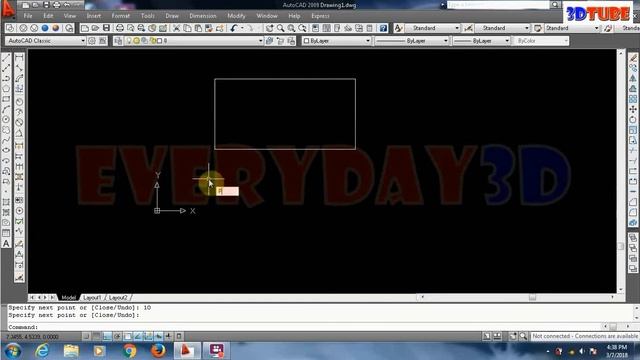Toggle Ortho mode in status bar
Image resolution: width=640 pixels, height=360 pixels.
pyautogui.click(x=107, y=336)
